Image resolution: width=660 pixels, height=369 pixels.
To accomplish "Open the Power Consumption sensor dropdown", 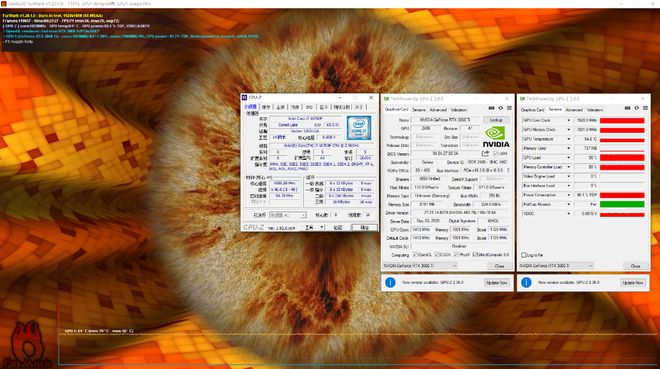I will pos(569,195).
